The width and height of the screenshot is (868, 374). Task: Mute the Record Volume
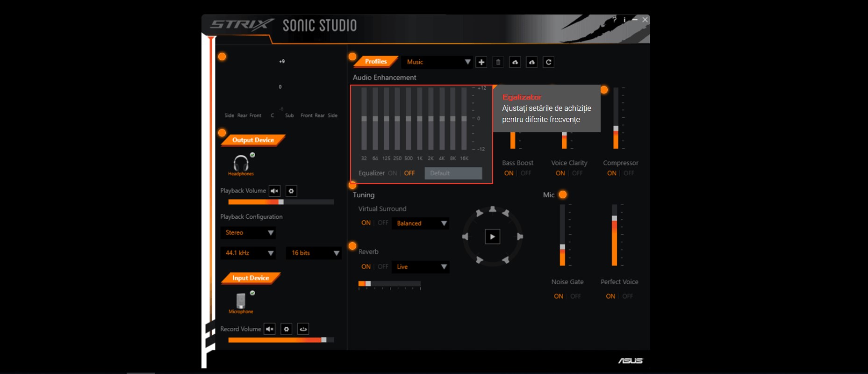click(x=270, y=329)
